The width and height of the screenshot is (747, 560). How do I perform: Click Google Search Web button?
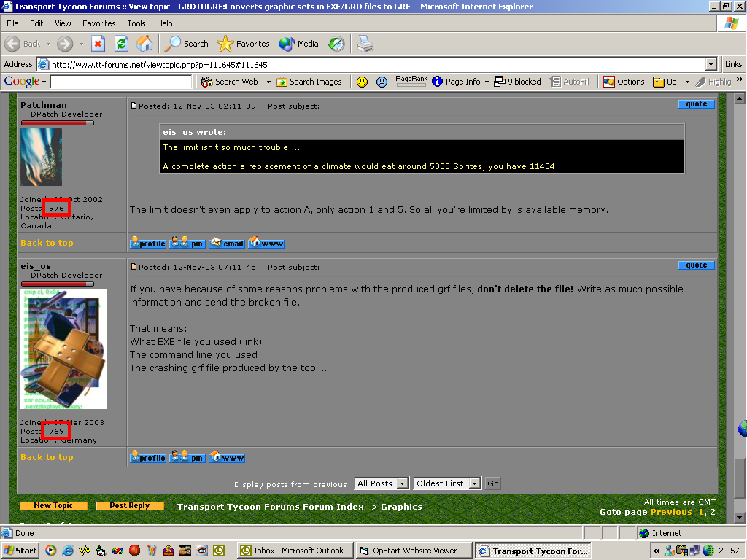(230, 82)
